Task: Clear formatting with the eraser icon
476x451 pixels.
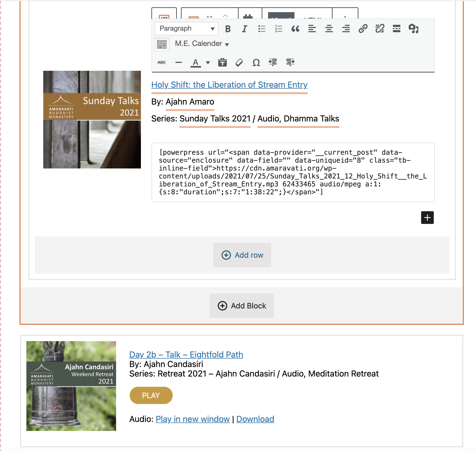Action: tap(239, 62)
